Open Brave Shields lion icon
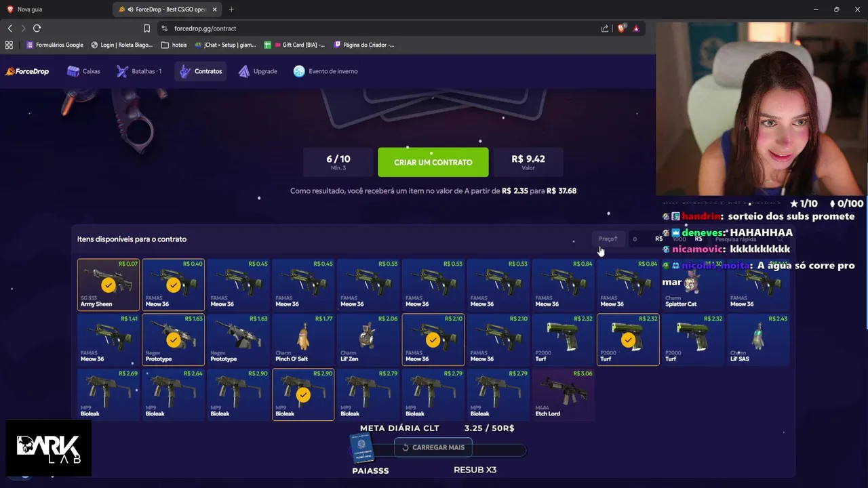This screenshot has height=488, width=868. (x=621, y=28)
